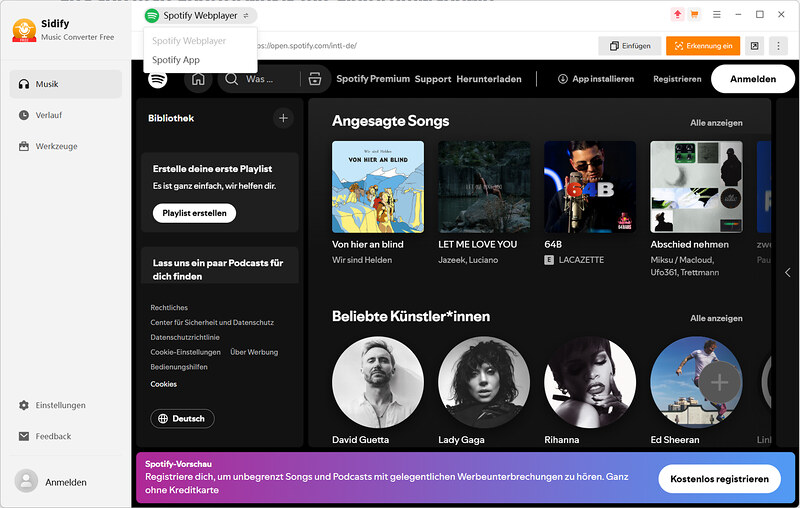Screen dimensions: 800x508
Task: Click the Angesagte Songs heading
Action: [x=390, y=121]
